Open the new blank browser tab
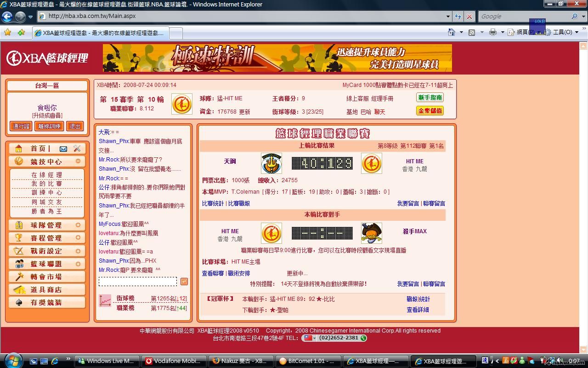Screen dimensions: 588x368 (176, 33)
